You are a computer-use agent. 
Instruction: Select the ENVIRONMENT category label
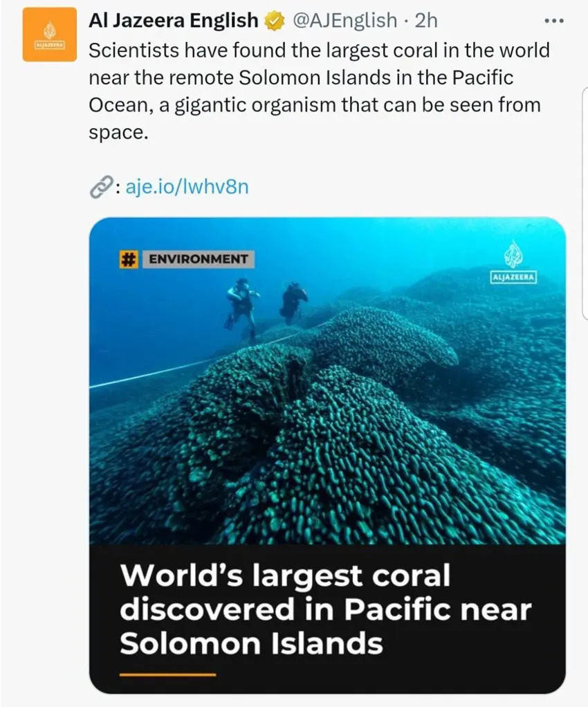(x=199, y=259)
